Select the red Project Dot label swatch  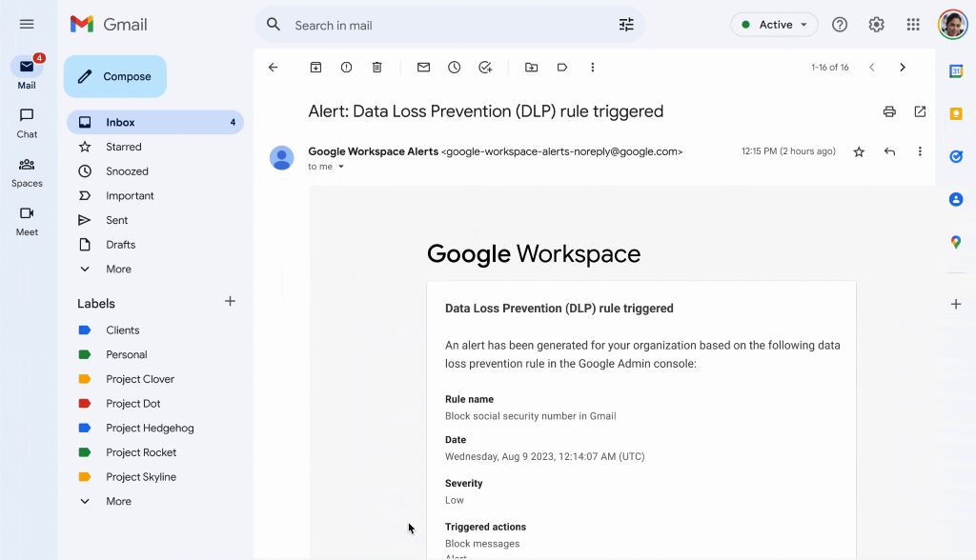(x=85, y=404)
